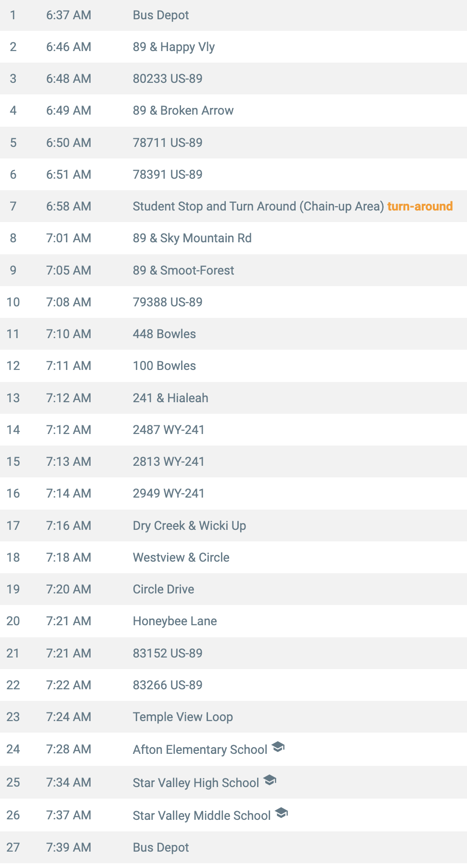Click the school icon beside Star Valley Middle School
Image resolution: width=467 pixels, height=868 pixels.
tap(282, 813)
